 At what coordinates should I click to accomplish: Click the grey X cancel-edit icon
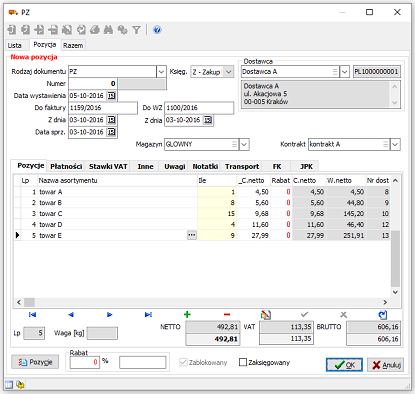pyautogui.click(x=343, y=314)
